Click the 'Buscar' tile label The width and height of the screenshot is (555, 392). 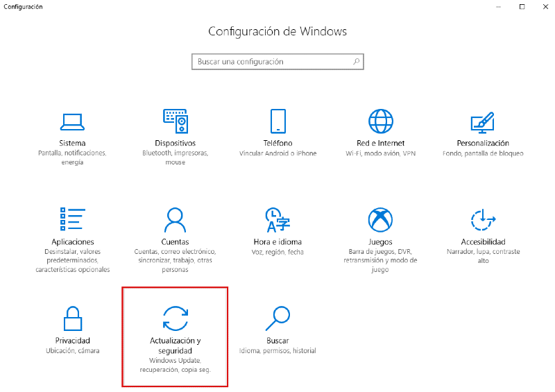pos(277,341)
